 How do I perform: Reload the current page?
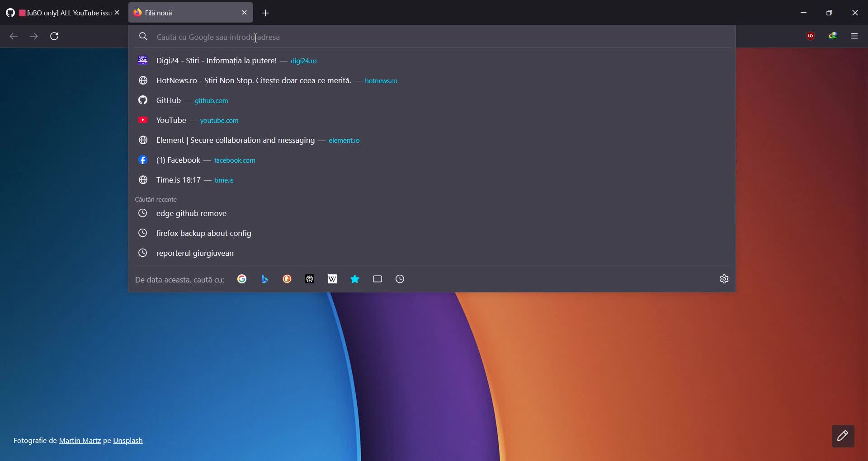[x=55, y=36]
